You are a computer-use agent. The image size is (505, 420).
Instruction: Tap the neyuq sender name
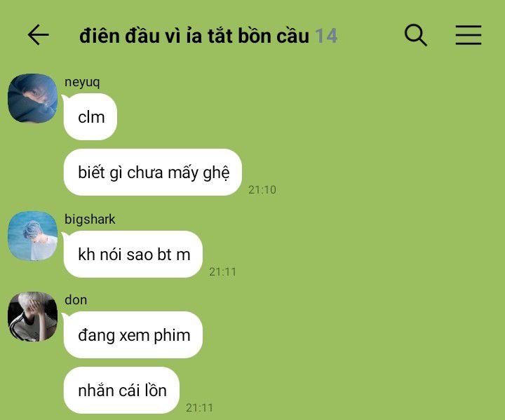(82, 82)
